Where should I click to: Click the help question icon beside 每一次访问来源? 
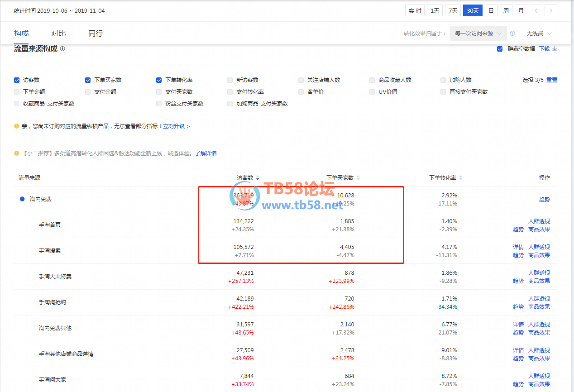[x=512, y=33]
